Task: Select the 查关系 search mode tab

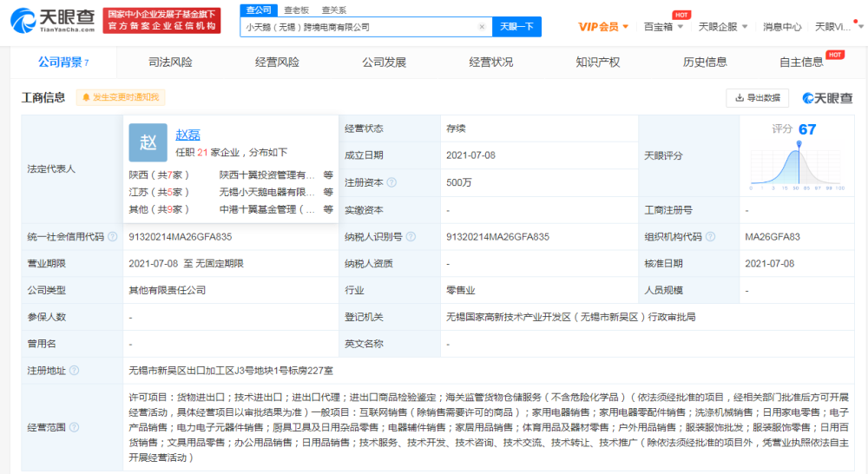Action: (333, 10)
